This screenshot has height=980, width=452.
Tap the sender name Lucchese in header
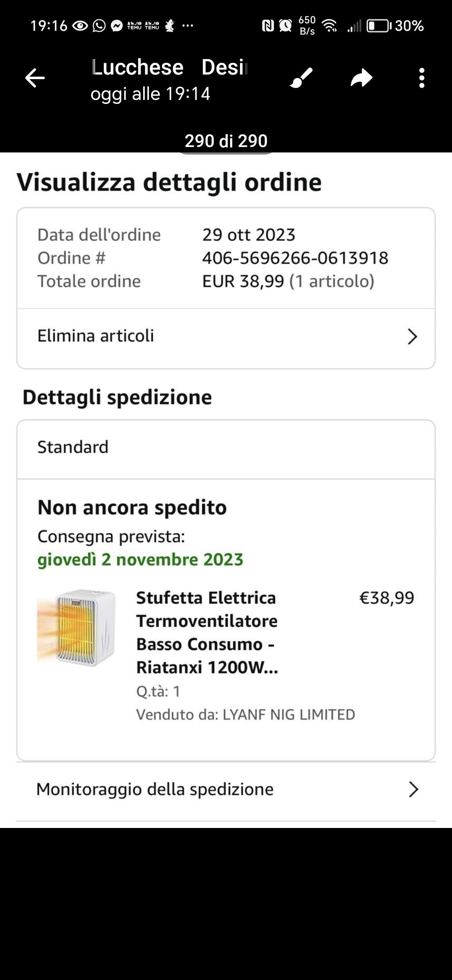tap(138, 67)
